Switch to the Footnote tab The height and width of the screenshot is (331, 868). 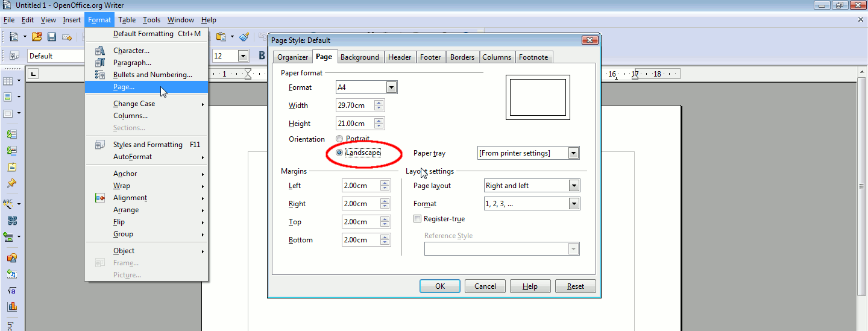click(x=533, y=57)
